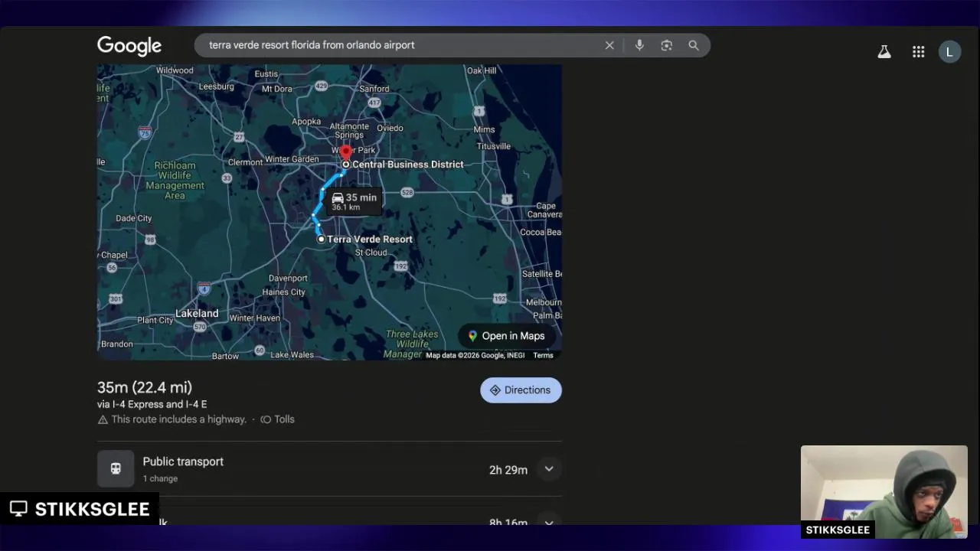
Task: Click the 35m (22.4 mi) route summary
Action: pos(145,387)
